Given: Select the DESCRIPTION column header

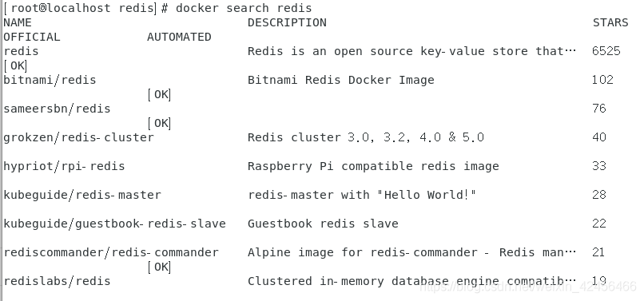Looking at the screenshot, I should [x=287, y=22].
